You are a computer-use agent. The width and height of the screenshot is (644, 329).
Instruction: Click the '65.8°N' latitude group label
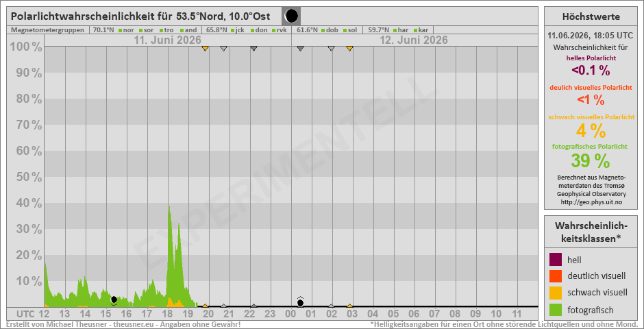click(217, 30)
